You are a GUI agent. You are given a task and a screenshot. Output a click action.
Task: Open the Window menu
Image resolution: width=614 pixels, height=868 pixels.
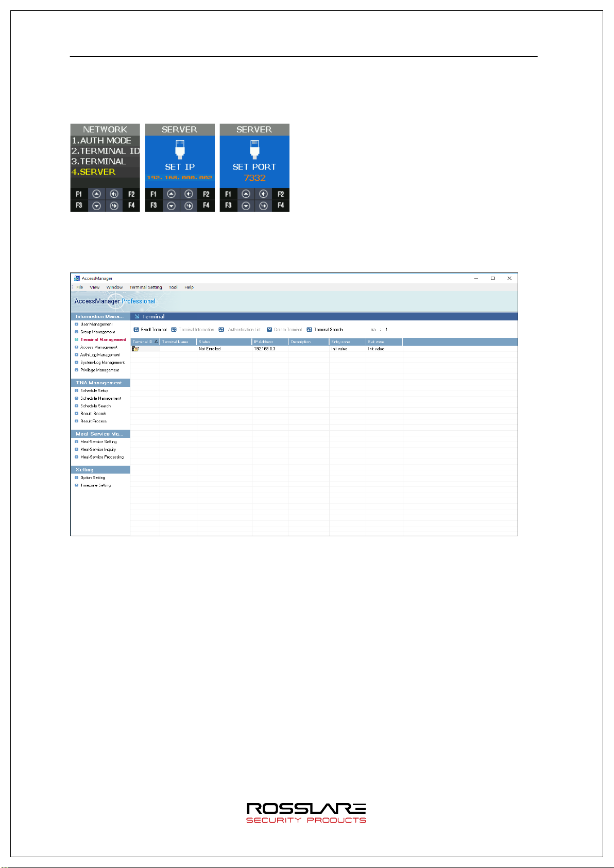114,287
